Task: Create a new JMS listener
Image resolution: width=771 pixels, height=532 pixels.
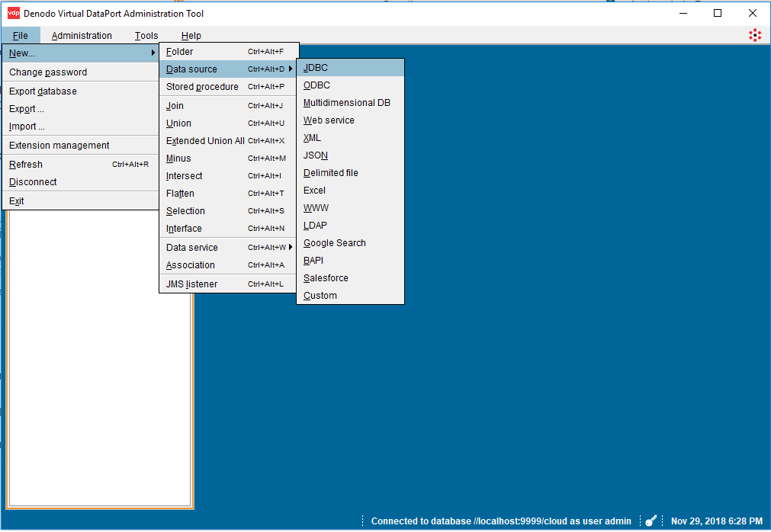Action: point(229,284)
